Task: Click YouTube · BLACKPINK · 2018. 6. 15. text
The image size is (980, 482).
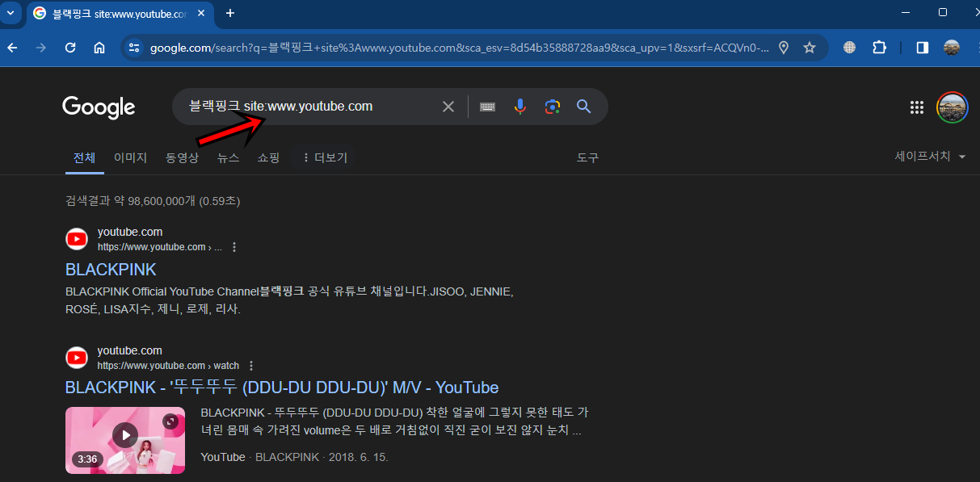Action: [x=294, y=457]
